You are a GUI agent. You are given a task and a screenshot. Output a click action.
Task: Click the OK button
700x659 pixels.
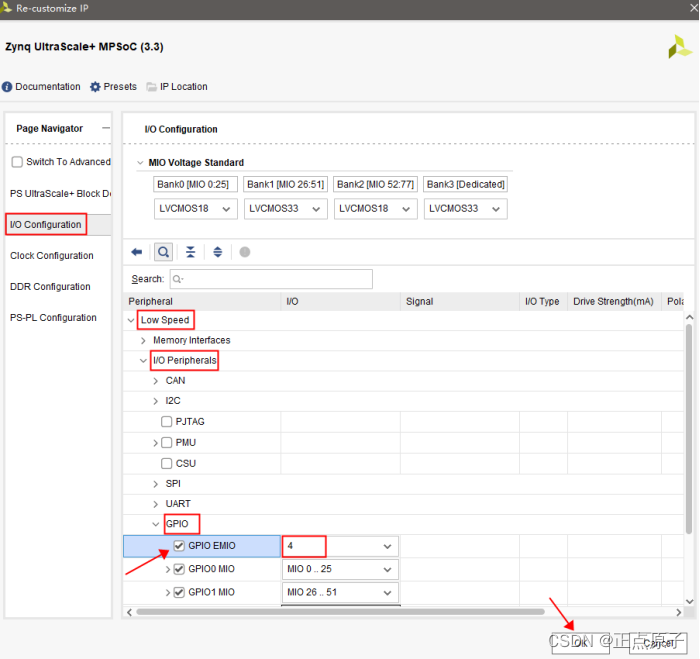pyautogui.click(x=580, y=643)
